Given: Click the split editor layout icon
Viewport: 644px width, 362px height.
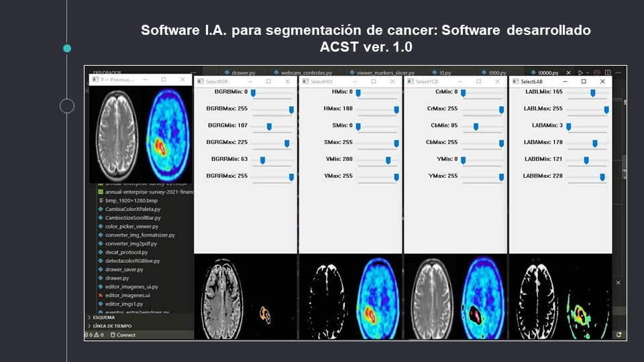Looking at the screenshot, I should (x=608, y=72).
